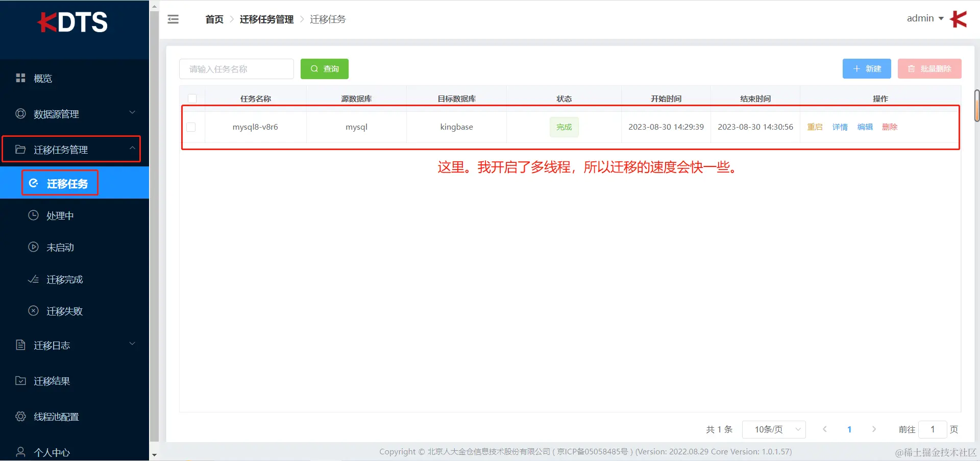This screenshot has height=461, width=980.
Task: Click start time 2023-08-30 14:29:39
Action: pyautogui.click(x=666, y=127)
